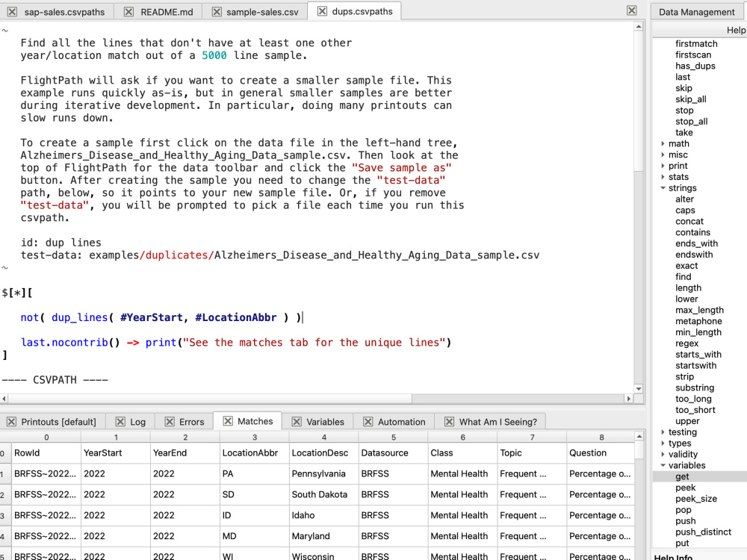Select the metaphone function
Viewport: 747px width, 560px height.
pyautogui.click(x=698, y=321)
